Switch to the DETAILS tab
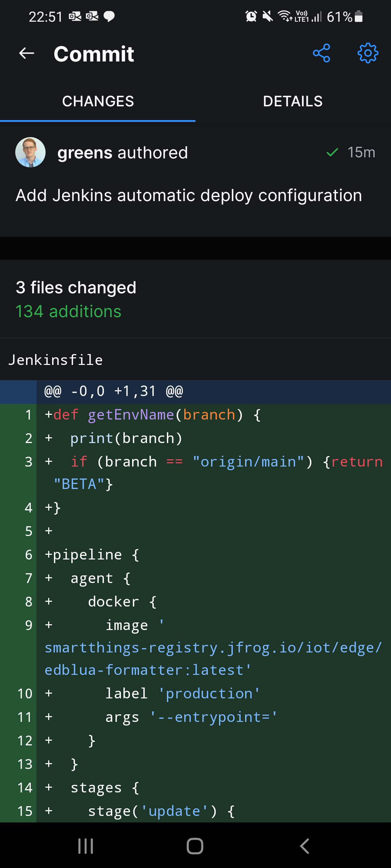The width and height of the screenshot is (391, 868). point(293,101)
